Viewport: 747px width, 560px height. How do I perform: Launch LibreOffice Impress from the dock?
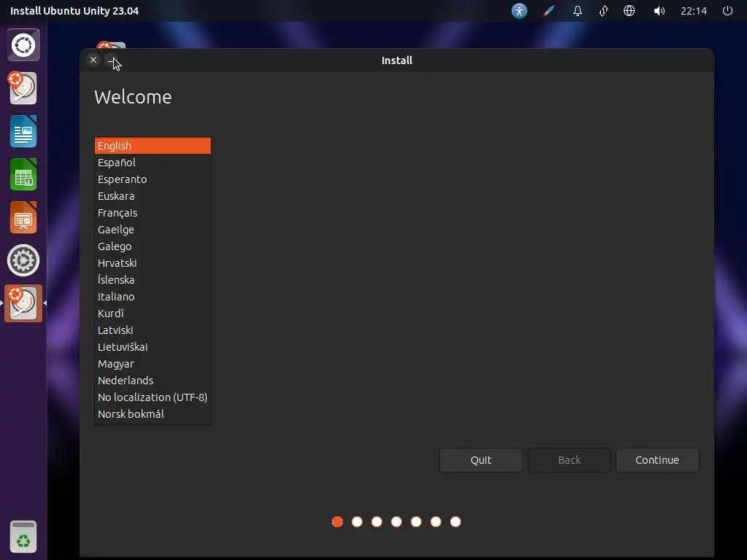23,217
